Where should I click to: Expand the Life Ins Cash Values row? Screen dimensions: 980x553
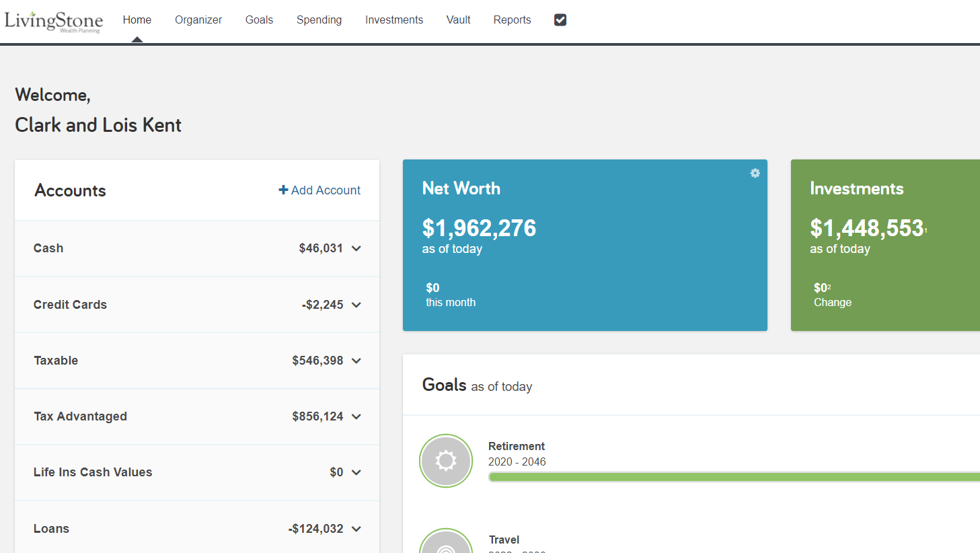356,472
